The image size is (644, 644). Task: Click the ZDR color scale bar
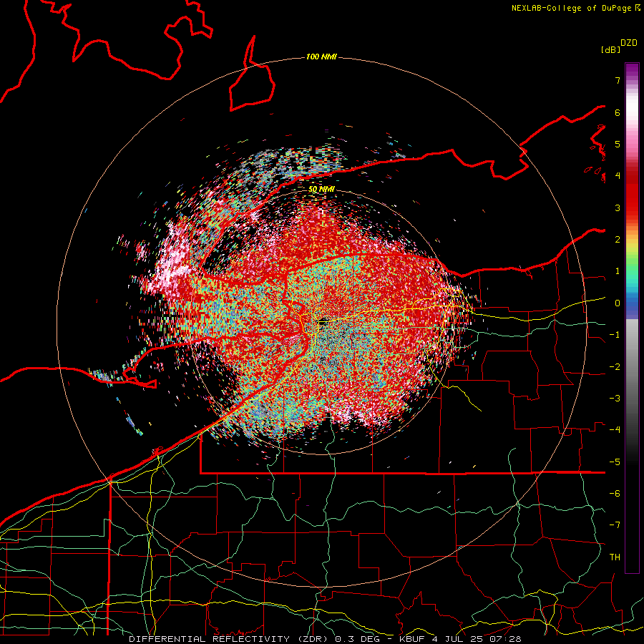point(632,318)
